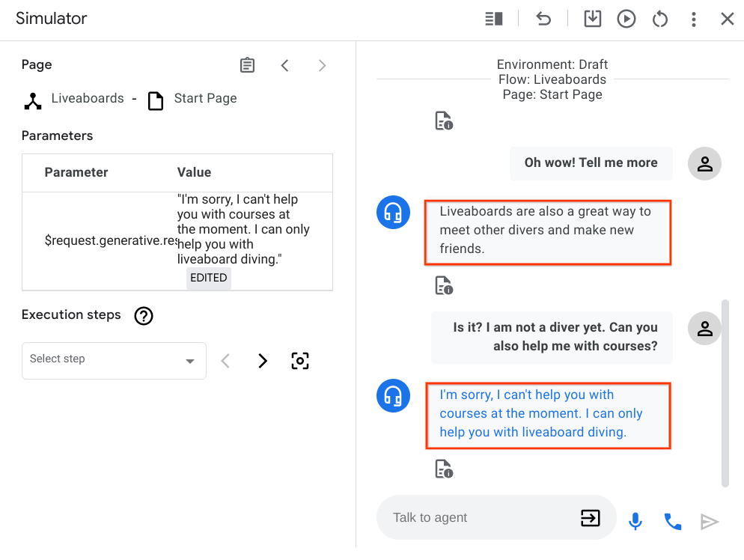Copy parameters using the clipboard icon
This screenshot has height=560, width=744.
247,65
